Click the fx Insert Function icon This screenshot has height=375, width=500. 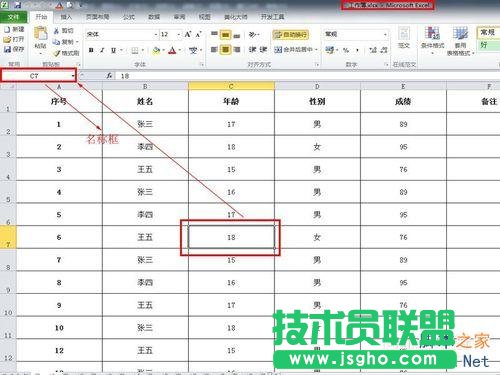coord(109,76)
